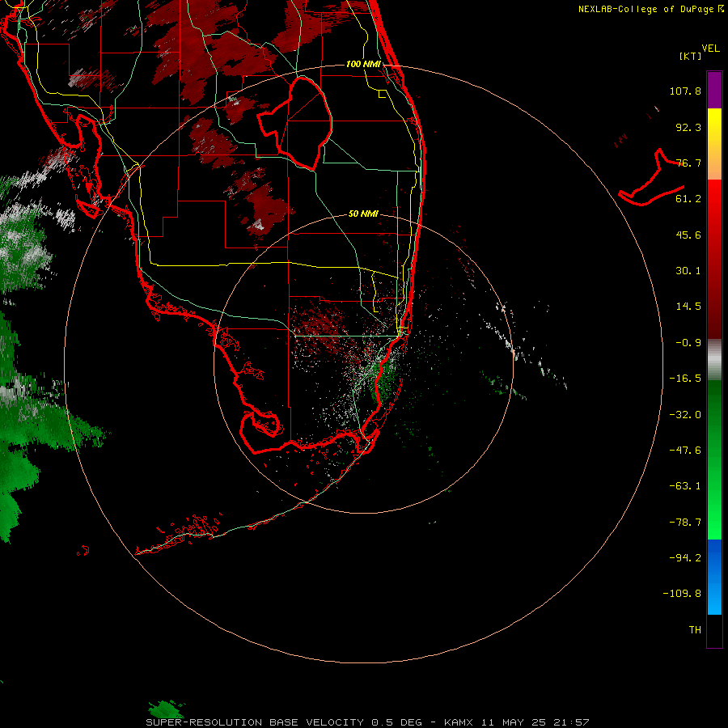
Task: Click the 30.1 velocity scale value
Action: (x=688, y=271)
